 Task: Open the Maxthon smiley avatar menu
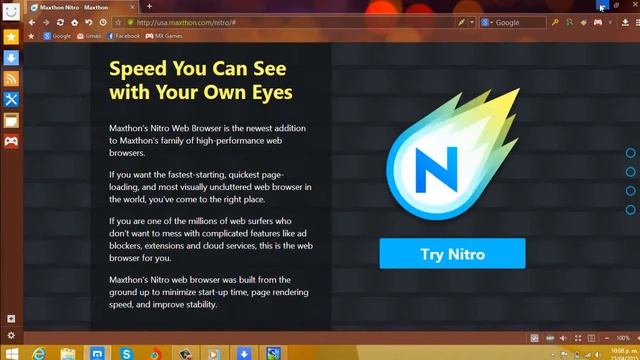tap(11, 11)
